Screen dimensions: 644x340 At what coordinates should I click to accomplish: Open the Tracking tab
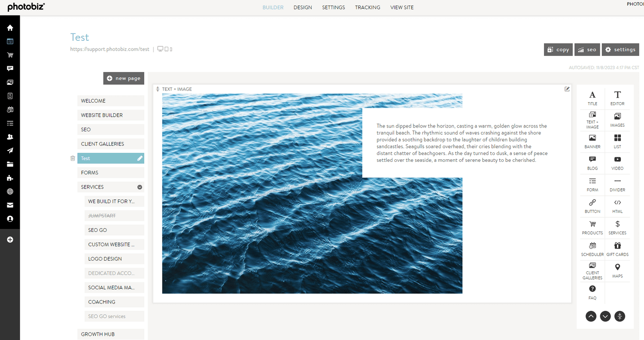tap(368, 7)
